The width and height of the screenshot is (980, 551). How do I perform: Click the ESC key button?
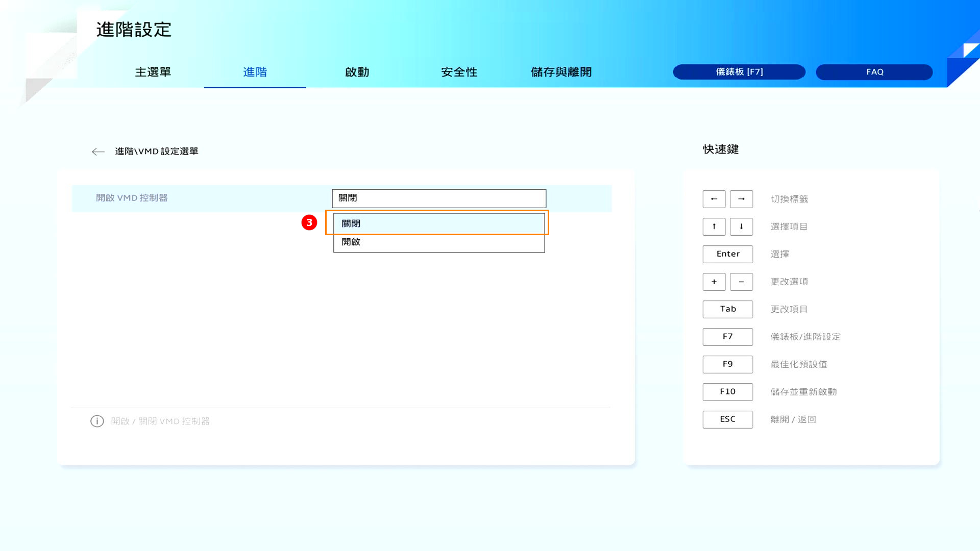[727, 419]
